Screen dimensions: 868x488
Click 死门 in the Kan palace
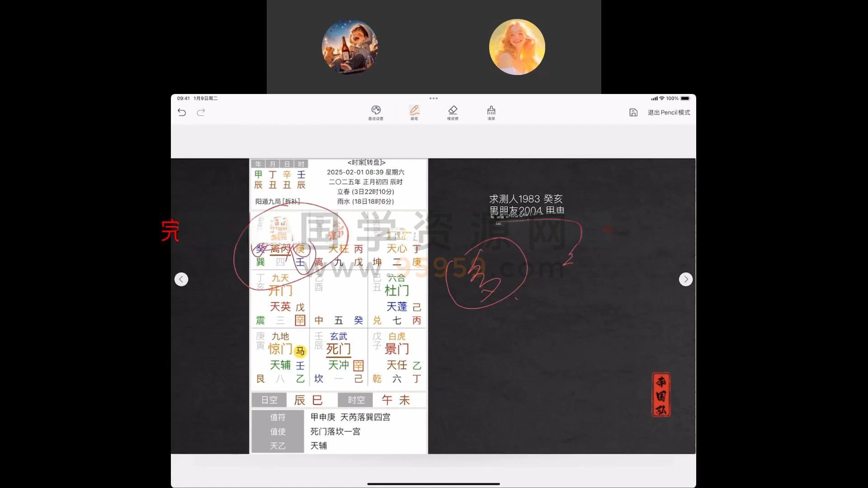pos(339,348)
